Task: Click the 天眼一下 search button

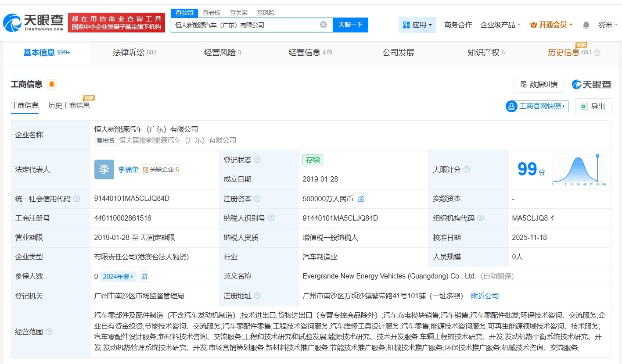Action: [x=350, y=25]
